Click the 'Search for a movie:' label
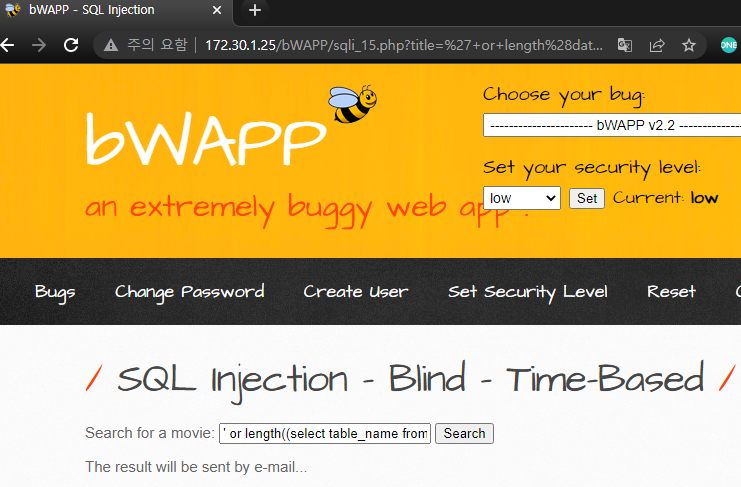 click(150, 433)
